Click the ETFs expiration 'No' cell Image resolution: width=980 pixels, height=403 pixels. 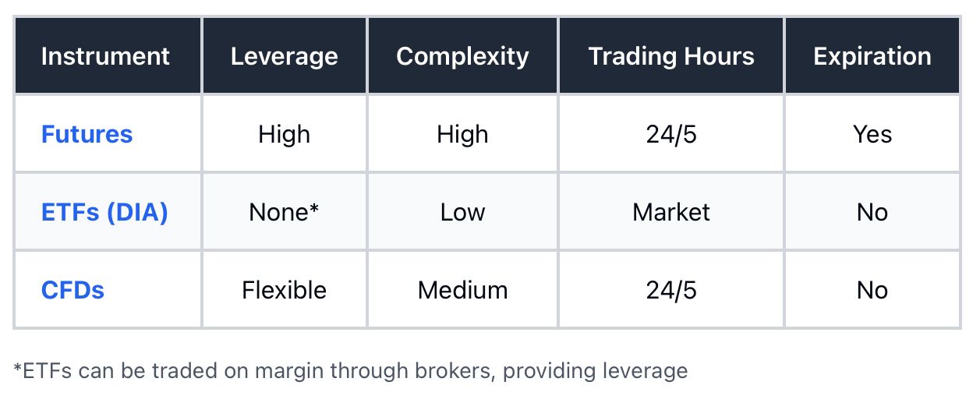(872, 212)
